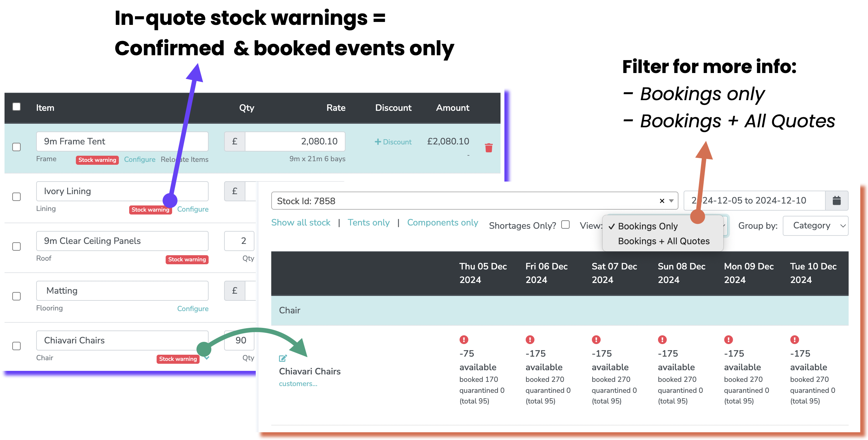Configure the Matting item
Screen dimensions: 868x440
click(193, 309)
